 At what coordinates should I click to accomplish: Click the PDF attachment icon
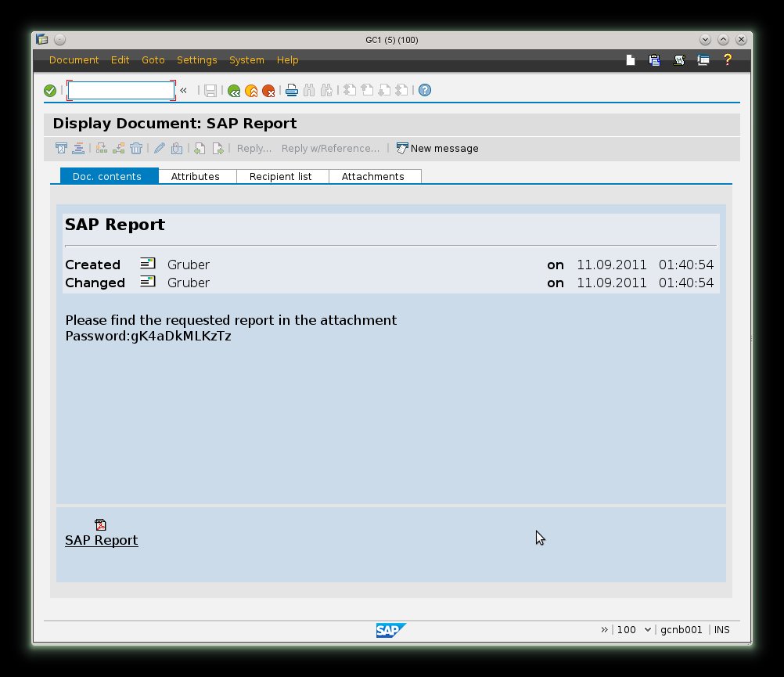point(100,524)
